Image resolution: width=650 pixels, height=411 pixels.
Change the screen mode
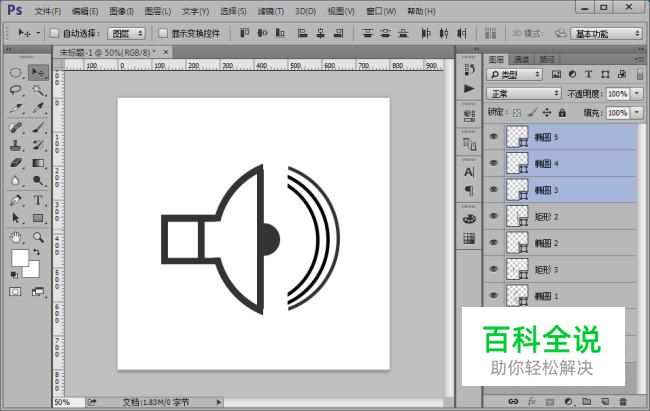point(38,292)
